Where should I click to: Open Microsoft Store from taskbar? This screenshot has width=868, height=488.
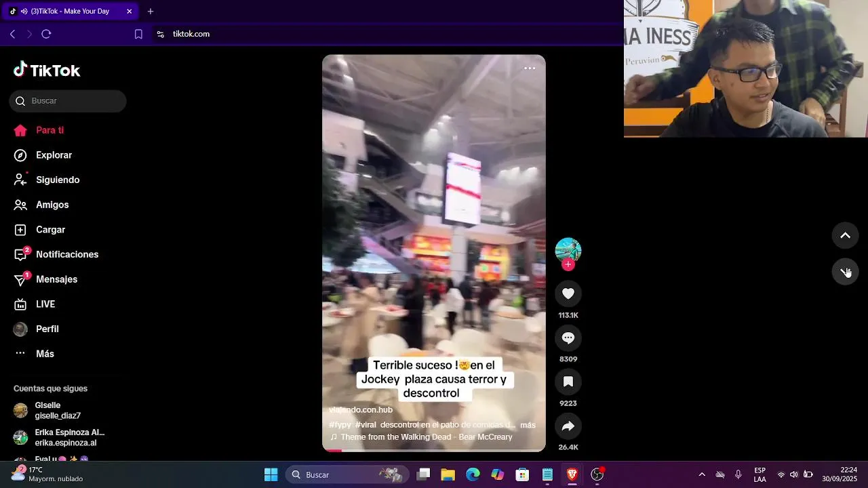tap(522, 474)
